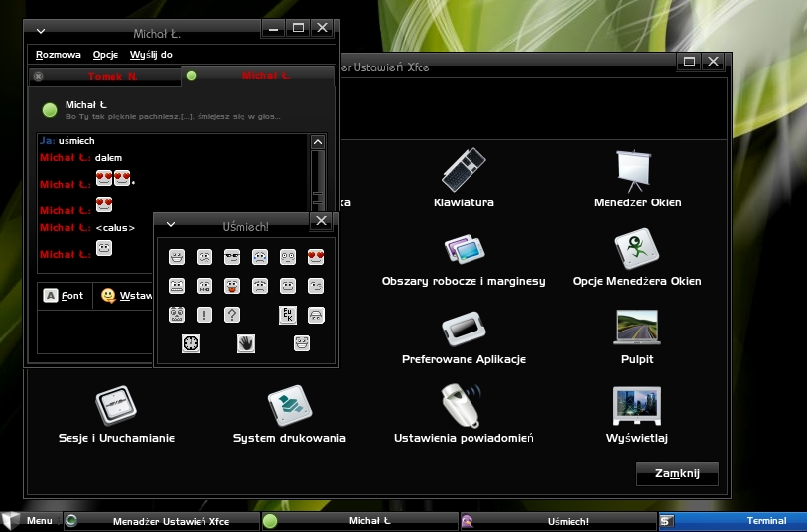
Task: Open Klawiatura keyboard settings
Action: click(x=464, y=178)
